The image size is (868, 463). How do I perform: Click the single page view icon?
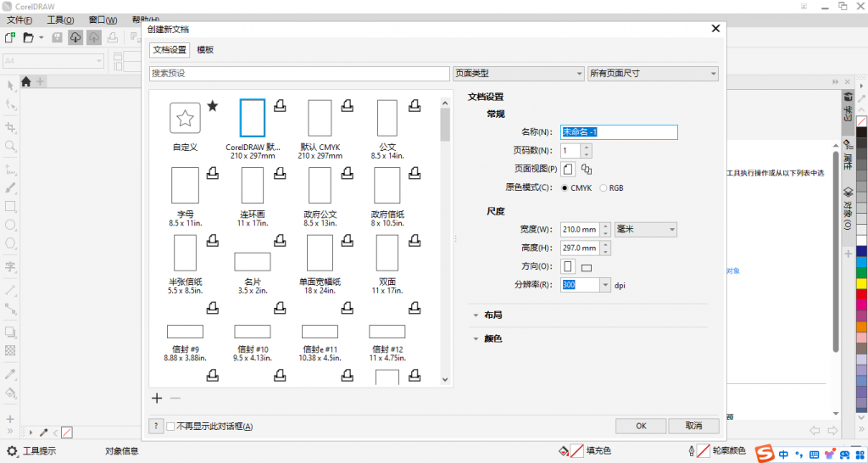tap(569, 169)
